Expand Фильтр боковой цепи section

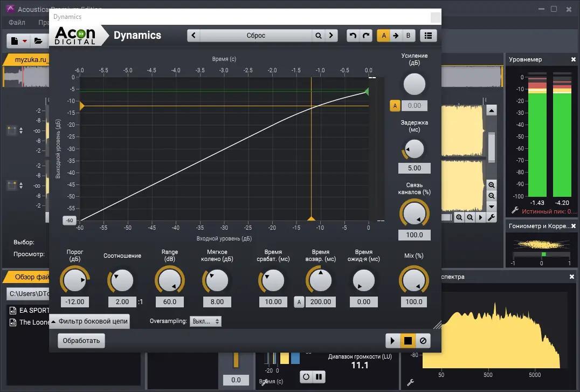89,321
